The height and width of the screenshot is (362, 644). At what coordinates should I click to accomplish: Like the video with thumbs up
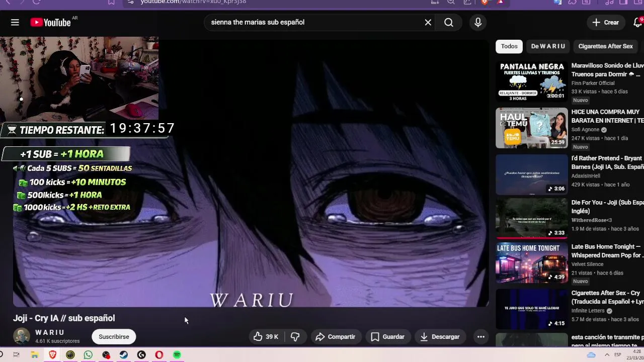266,337
